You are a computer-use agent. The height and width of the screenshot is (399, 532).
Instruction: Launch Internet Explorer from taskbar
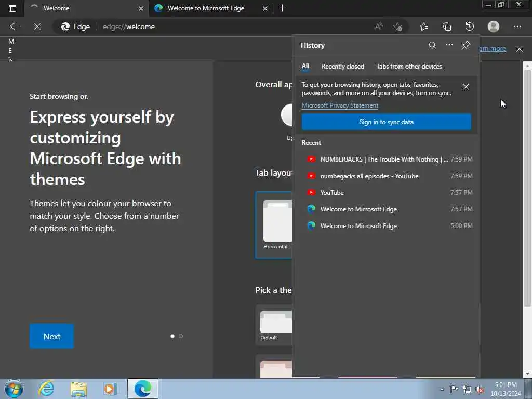46,389
